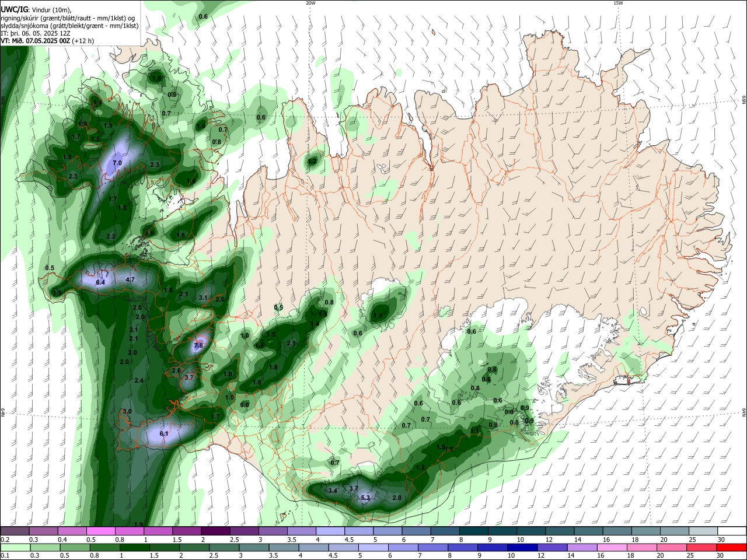Select the 7.8 precipitation maximum label
The image size is (747, 560).
click(198, 345)
